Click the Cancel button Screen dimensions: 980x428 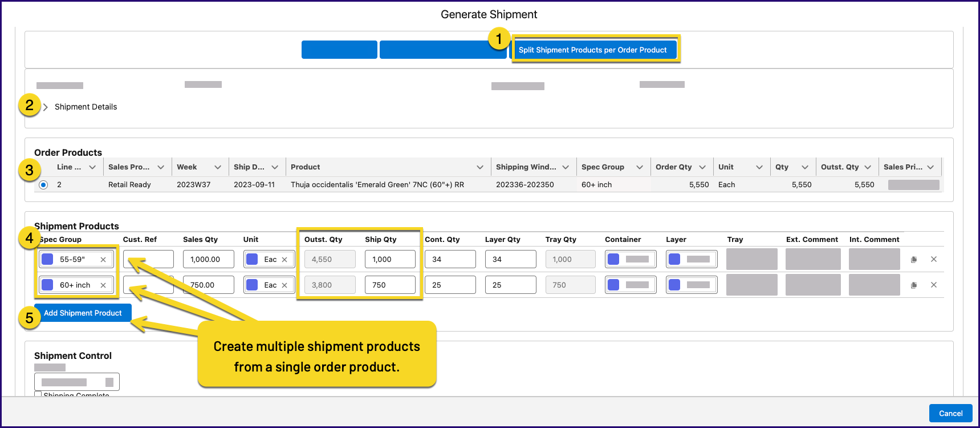951,413
